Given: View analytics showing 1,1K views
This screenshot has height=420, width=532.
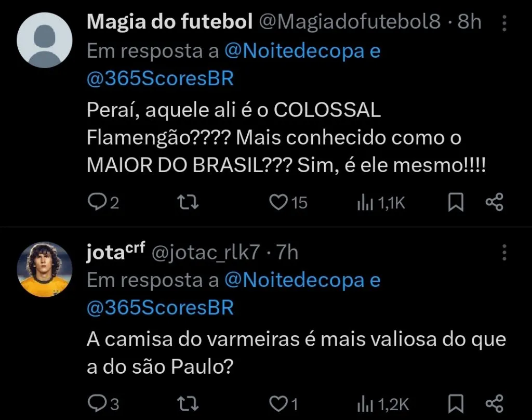Looking at the screenshot, I should 367,202.
